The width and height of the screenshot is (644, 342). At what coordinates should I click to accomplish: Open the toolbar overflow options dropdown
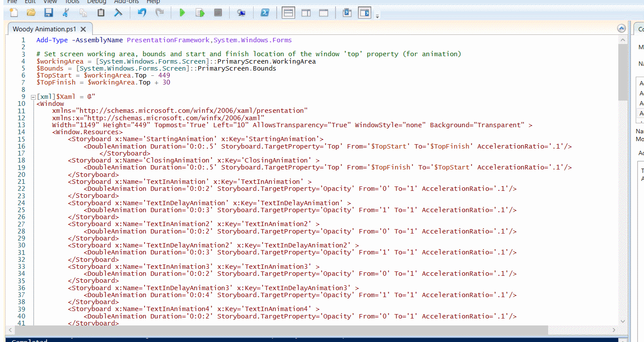tap(377, 16)
